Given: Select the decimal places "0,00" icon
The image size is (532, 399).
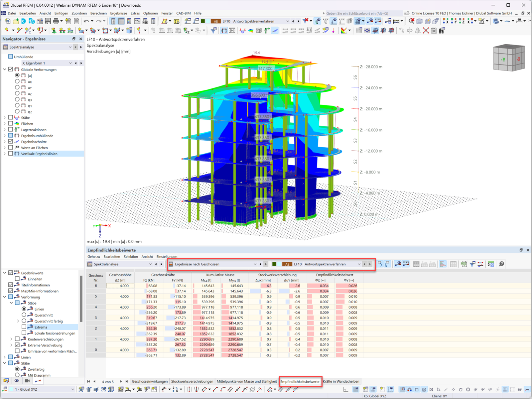Looking at the screenshot, I should click(x=491, y=264).
